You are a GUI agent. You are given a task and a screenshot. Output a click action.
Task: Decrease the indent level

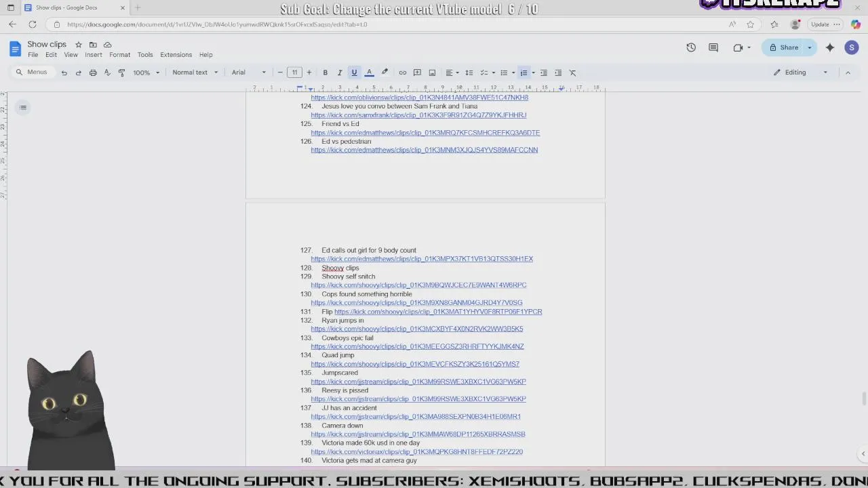pyautogui.click(x=543, y=73)
